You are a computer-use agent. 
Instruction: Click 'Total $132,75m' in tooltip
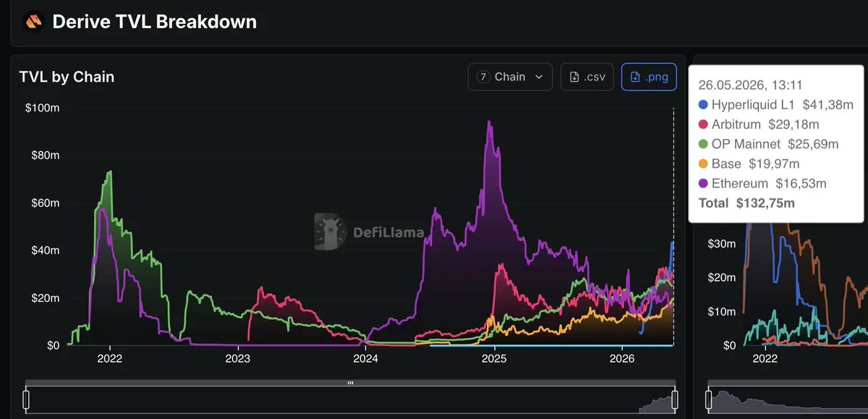click(746, 203)
